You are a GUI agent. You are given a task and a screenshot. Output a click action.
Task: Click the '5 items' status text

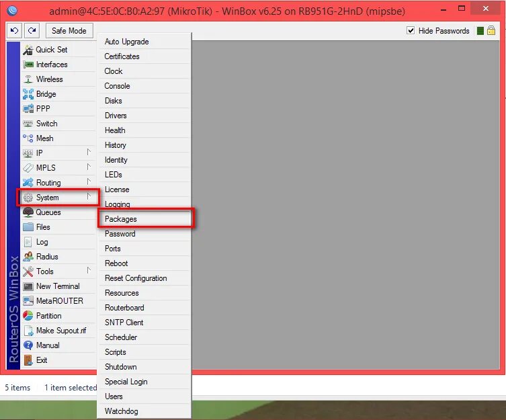tap(17, 388)
